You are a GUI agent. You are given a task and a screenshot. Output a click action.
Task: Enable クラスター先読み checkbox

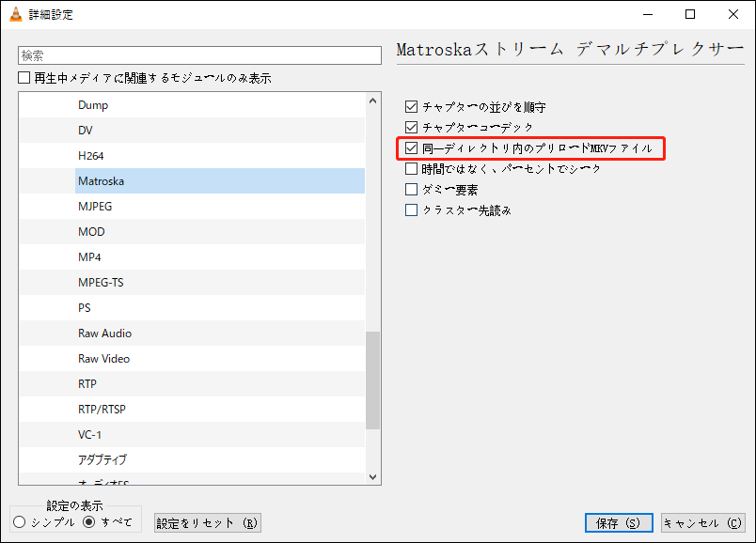(x=411, y=210)
